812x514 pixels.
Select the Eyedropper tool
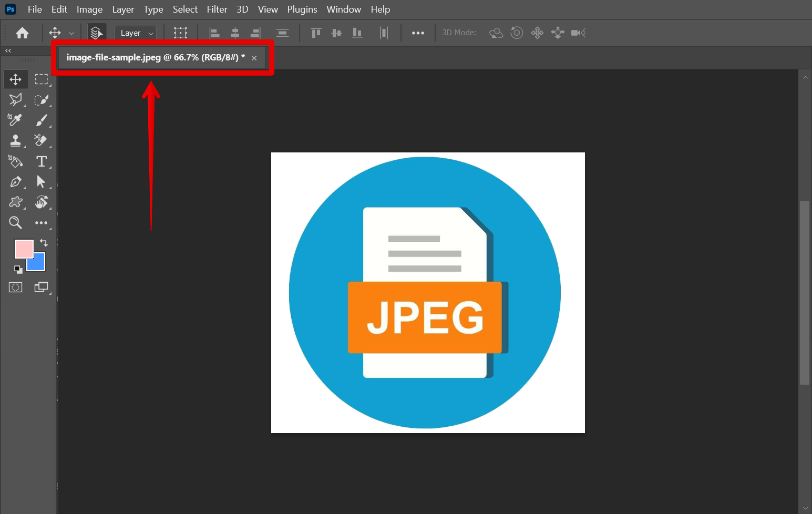tap(15, 120)
